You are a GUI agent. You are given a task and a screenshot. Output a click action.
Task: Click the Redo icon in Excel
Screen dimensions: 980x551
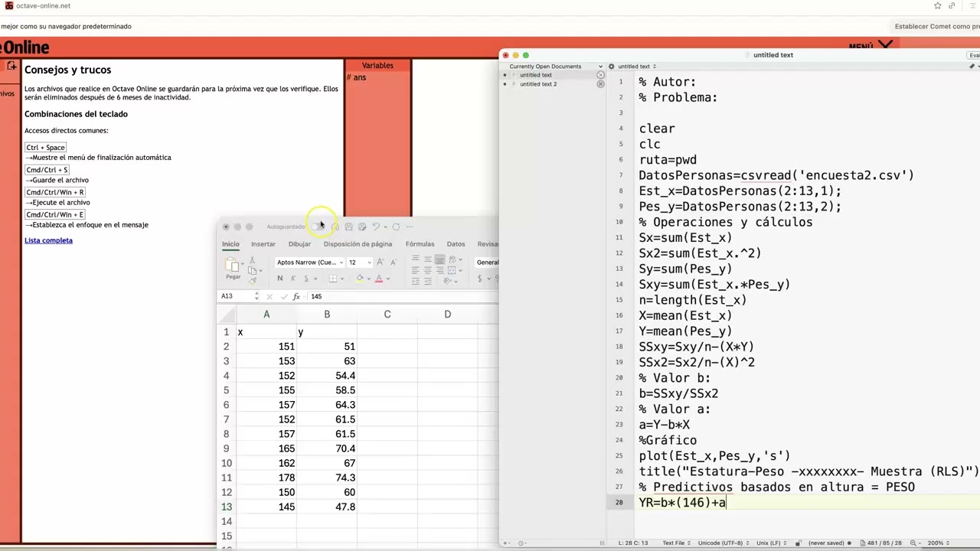click(396, 227)
